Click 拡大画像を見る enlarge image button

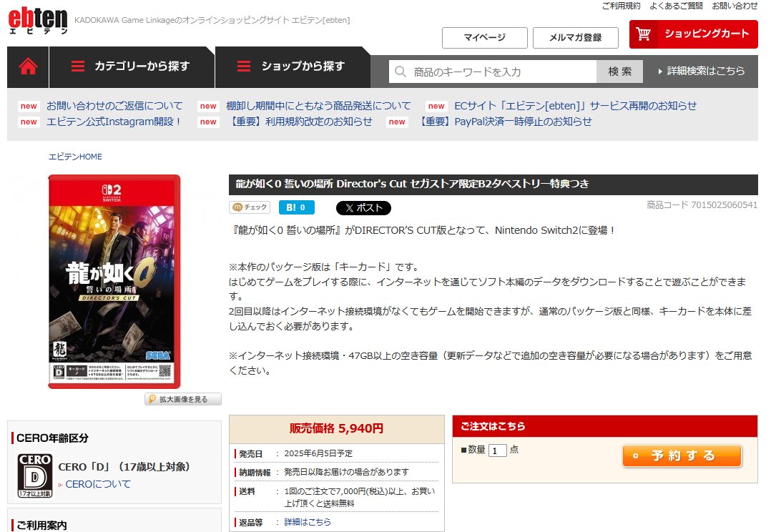[x=183, y=399]
